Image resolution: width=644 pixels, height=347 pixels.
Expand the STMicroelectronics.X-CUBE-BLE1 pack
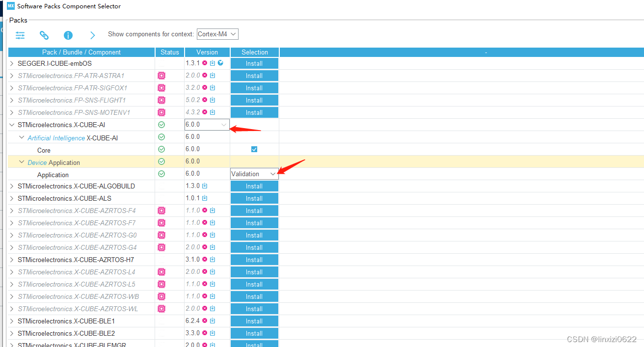tap(12, 321)
